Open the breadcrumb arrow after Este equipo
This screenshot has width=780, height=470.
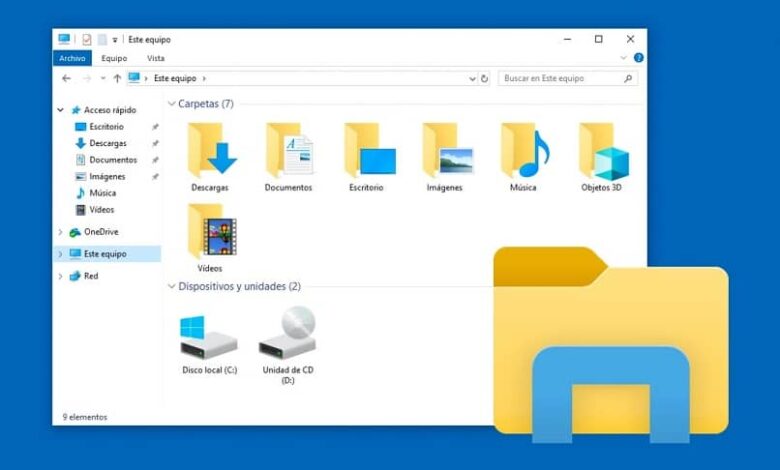click(x=204, y=79)
